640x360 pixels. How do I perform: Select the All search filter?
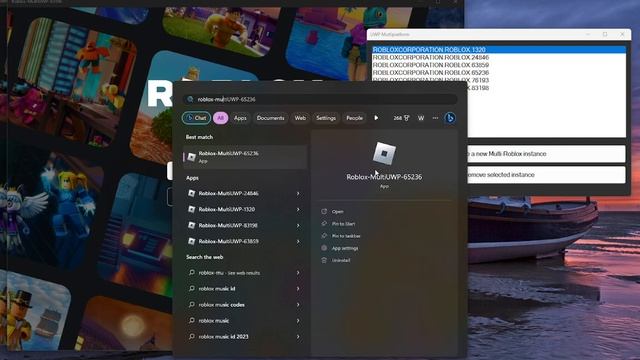coord(220,118)
